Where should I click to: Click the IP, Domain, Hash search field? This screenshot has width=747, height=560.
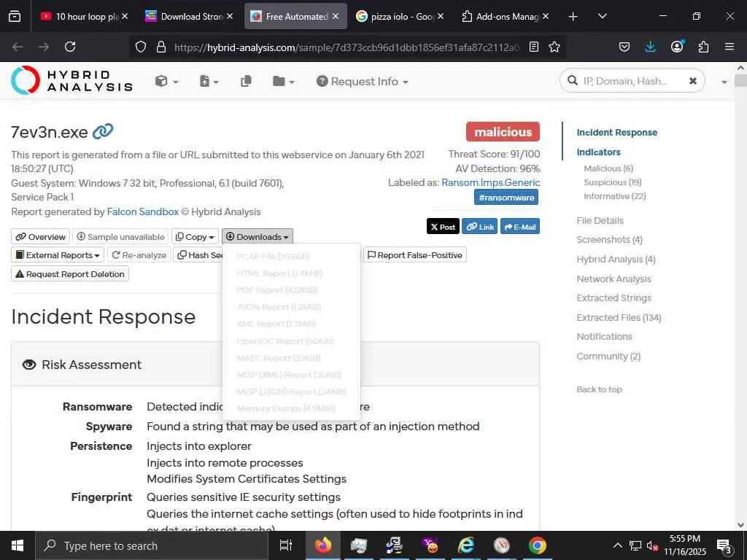632,81
